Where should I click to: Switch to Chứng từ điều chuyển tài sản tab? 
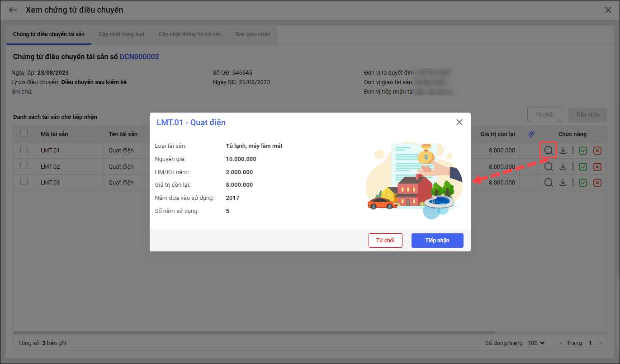[49, 34]
